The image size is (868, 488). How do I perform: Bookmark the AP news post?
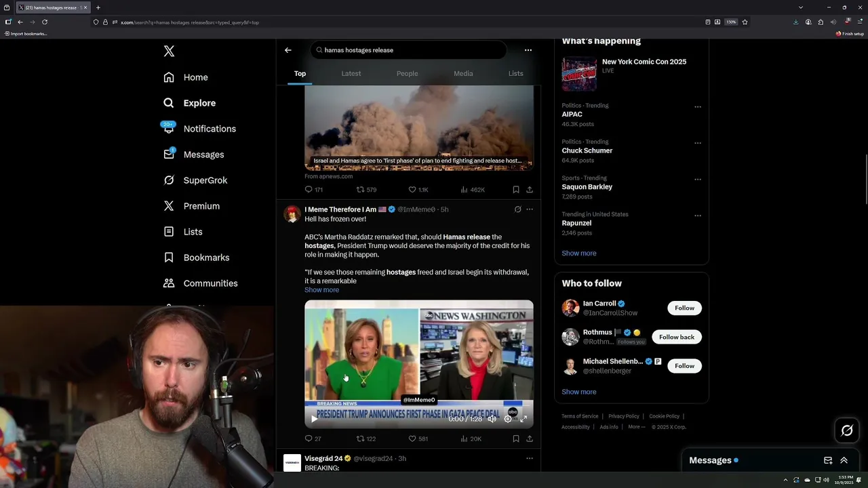[x=516, y=190]
